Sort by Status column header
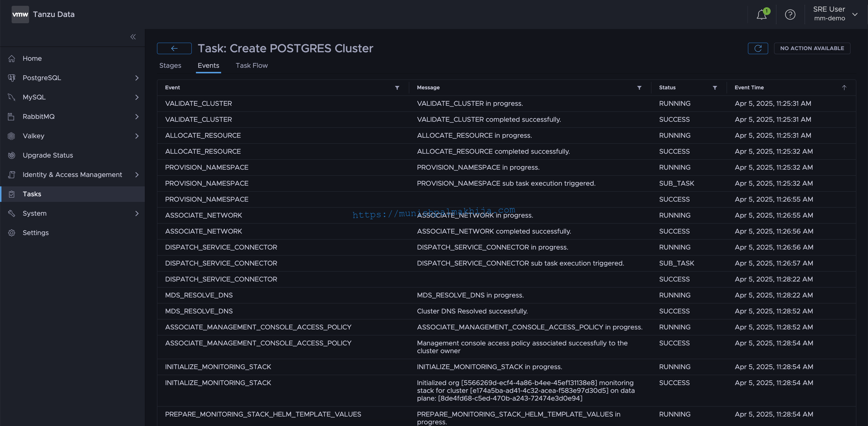Screen dimensions: 868x426 point(667,88)
